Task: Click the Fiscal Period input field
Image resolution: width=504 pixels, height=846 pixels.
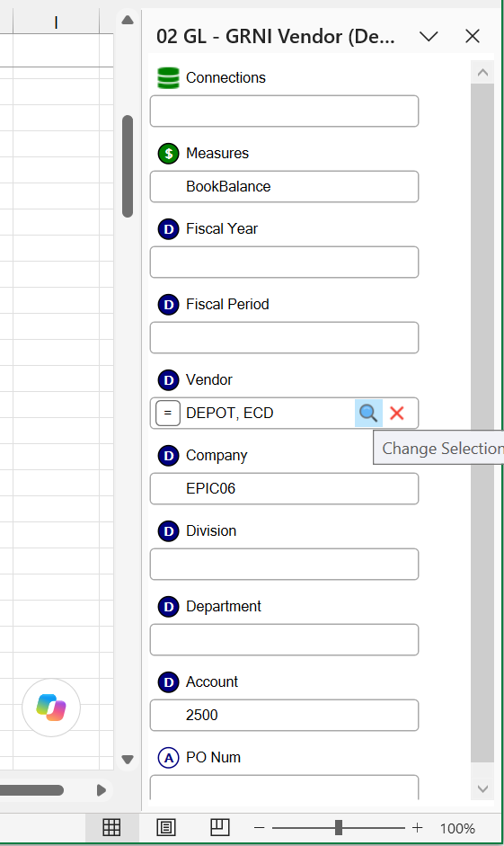Action: tap(284, 338)
